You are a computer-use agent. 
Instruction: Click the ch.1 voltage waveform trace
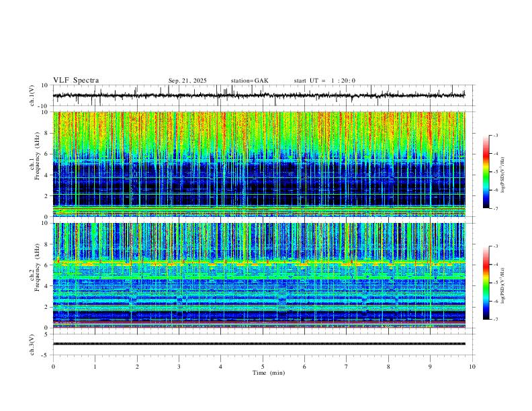[259, 95]
